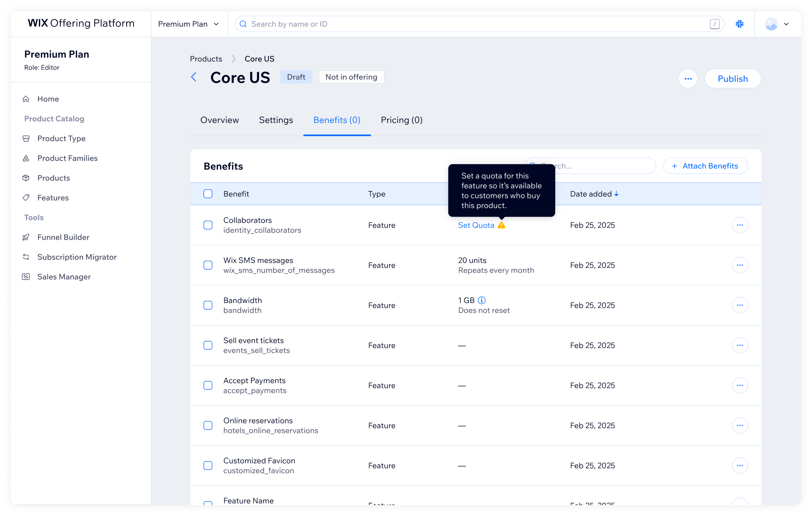The image size is (812, 516).
Task: Click the Set Quota link for Collaborators
Action: click(x=476, y=225)
